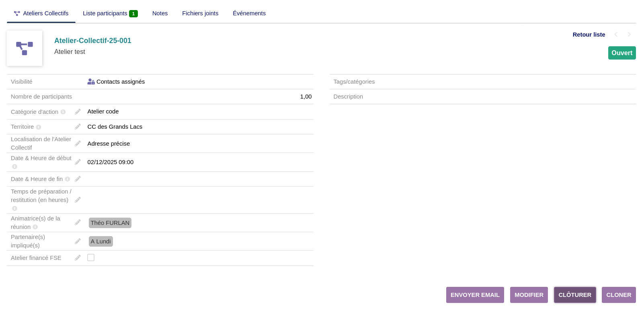Click edit pencil for Date & Heure de fin
The image size is (644, 313).
coord(78,179)
